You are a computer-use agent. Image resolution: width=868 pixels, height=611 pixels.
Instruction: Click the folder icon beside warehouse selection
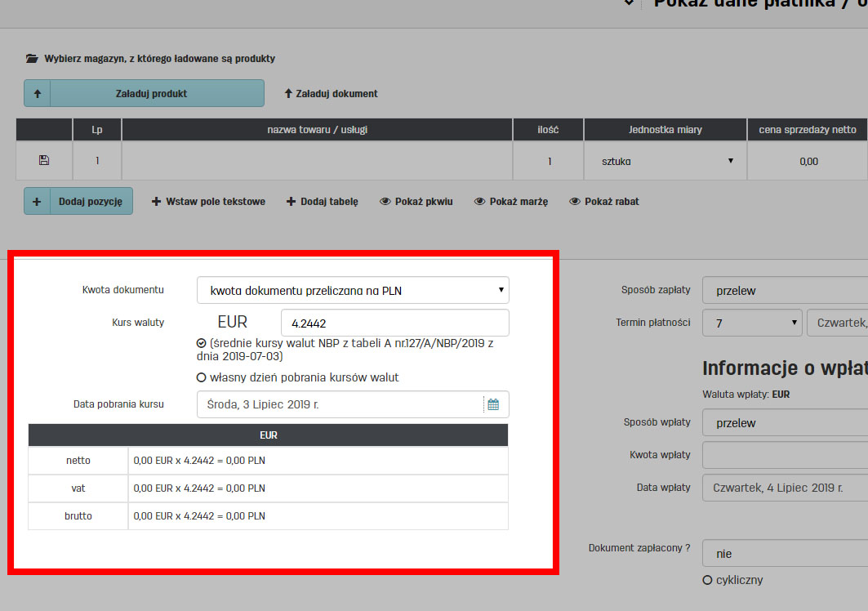pos(32,59)
